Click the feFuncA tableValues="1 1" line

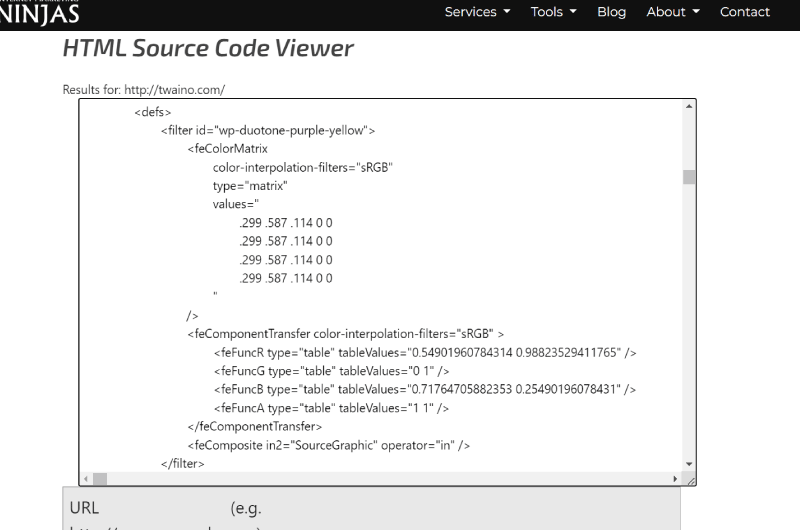331,408
